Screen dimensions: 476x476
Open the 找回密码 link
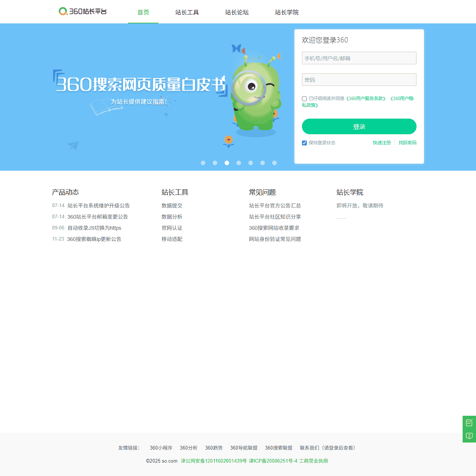(x=408, y=143)
